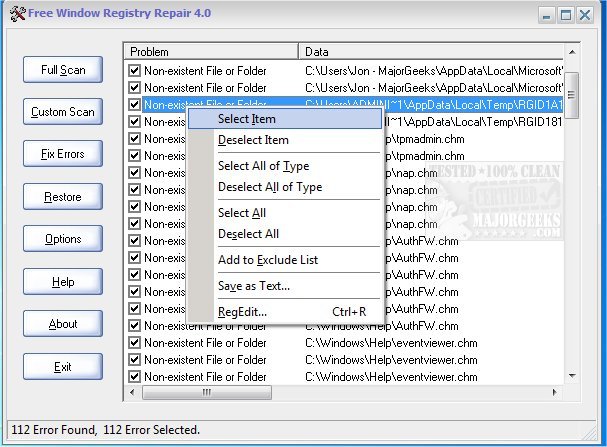This screenshot has height=447, width=607.
Task: Choose Deselect All in the context menu
Action: pos(285,234)
